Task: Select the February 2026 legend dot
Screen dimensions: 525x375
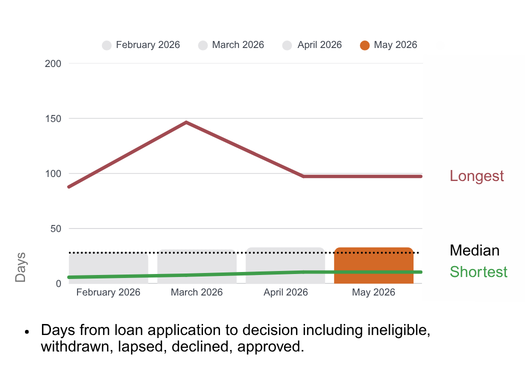Action: pos(106,46)
